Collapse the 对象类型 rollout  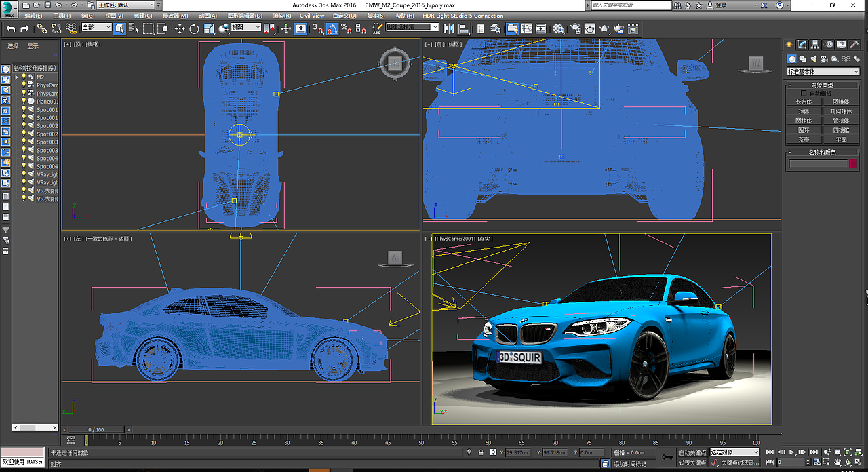point(822,85)
